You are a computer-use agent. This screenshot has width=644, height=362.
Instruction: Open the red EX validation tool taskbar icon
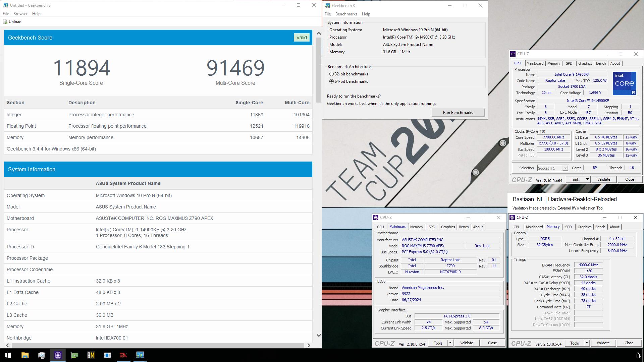point(123,355)
